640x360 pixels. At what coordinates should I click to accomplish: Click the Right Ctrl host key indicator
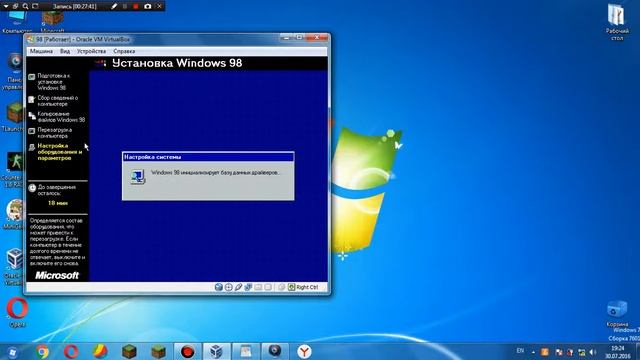coord(303,287)
